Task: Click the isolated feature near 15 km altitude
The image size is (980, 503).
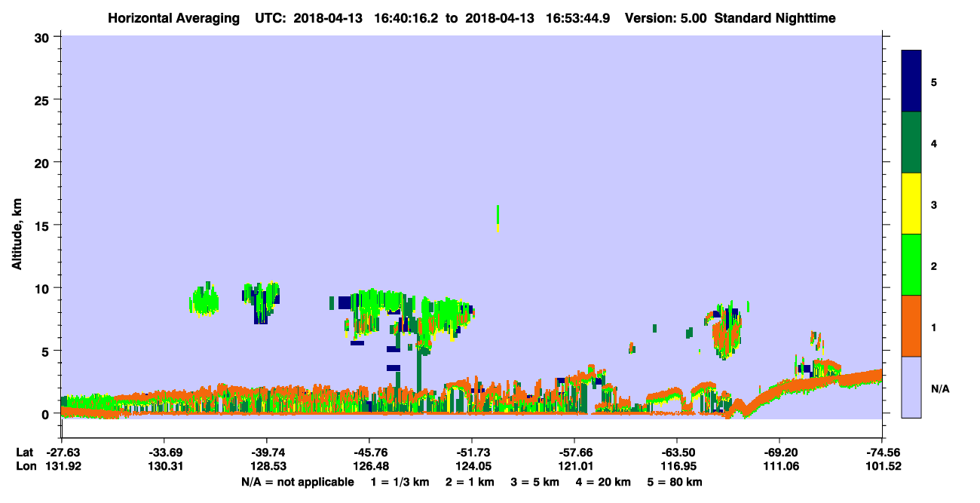Action: (498, 217)
